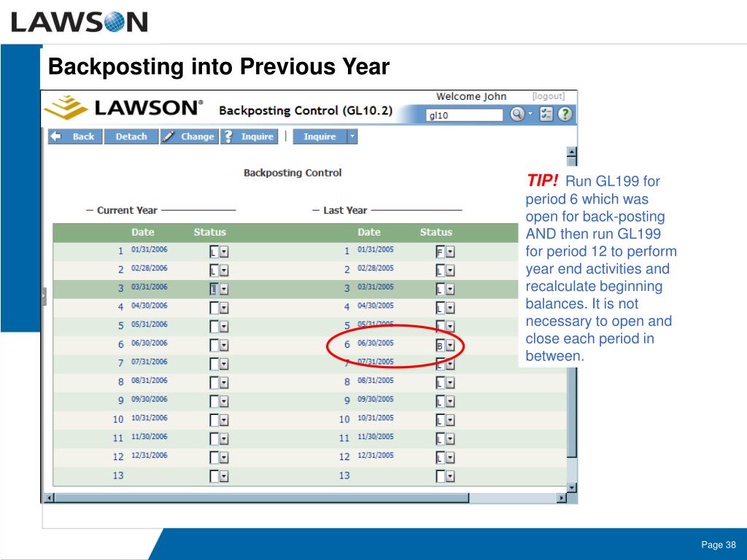Click the Back button
747x560 pixels.
pos(75,136)
